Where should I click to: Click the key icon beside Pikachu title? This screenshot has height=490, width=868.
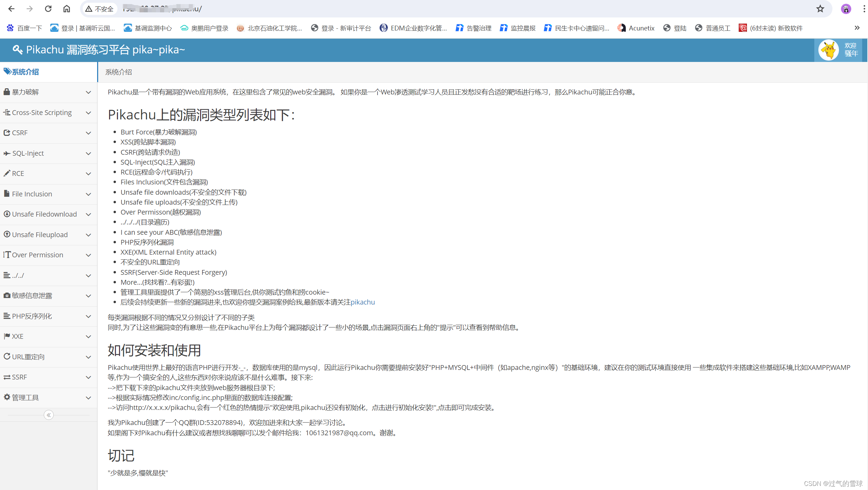pyautogui.click(x=17, y=50)
